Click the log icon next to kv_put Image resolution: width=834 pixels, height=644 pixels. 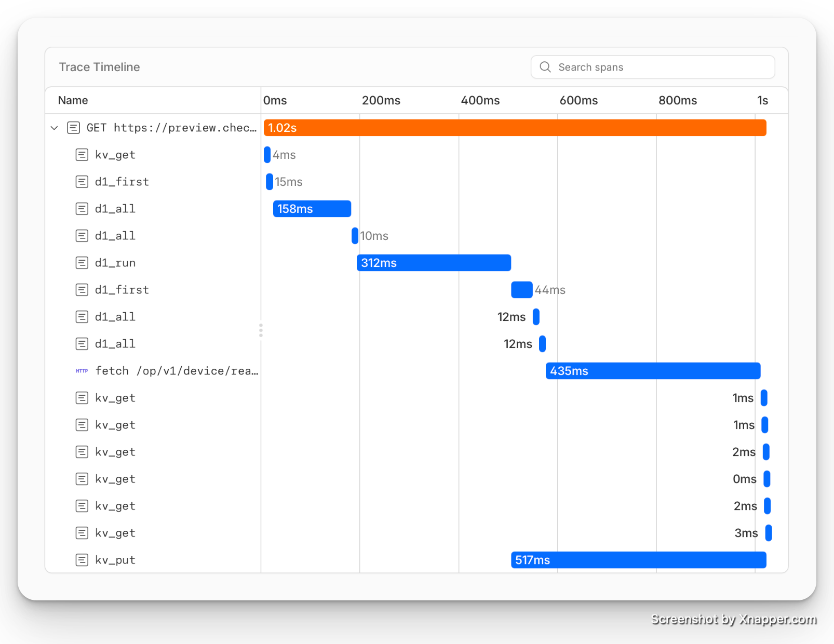click(82, 560)
